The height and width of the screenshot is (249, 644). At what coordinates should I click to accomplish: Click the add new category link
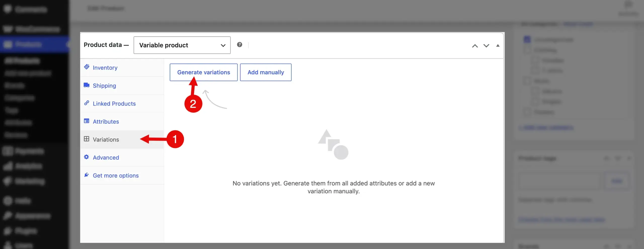(x=546, y=127)
